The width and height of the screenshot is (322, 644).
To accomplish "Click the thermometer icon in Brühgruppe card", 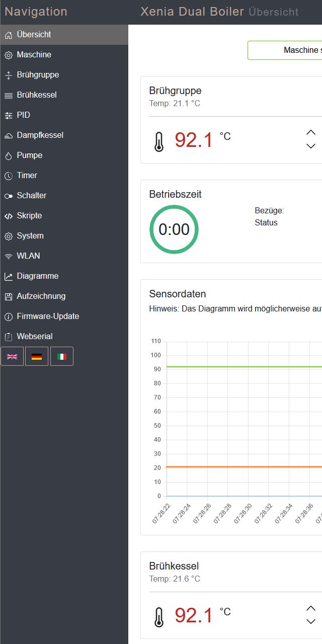I will [159, 142].
